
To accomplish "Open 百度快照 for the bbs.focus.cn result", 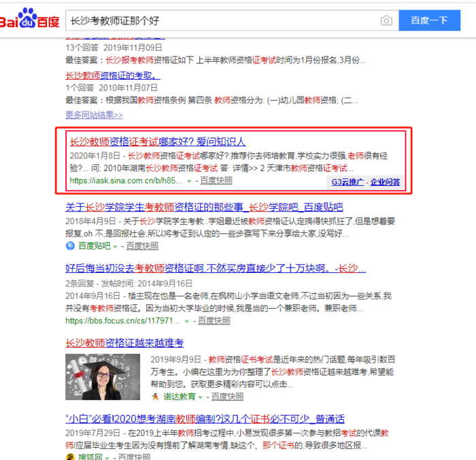I will [214, 321].
